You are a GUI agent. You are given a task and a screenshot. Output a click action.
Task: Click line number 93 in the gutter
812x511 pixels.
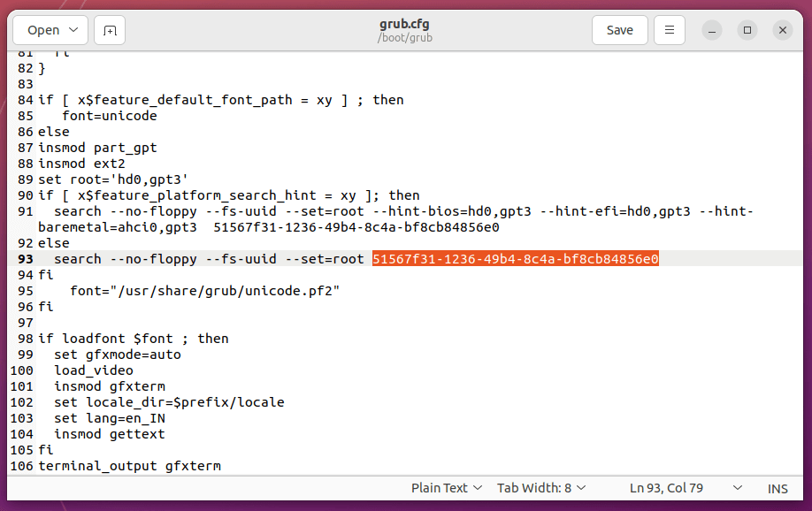tap(26, 259)
